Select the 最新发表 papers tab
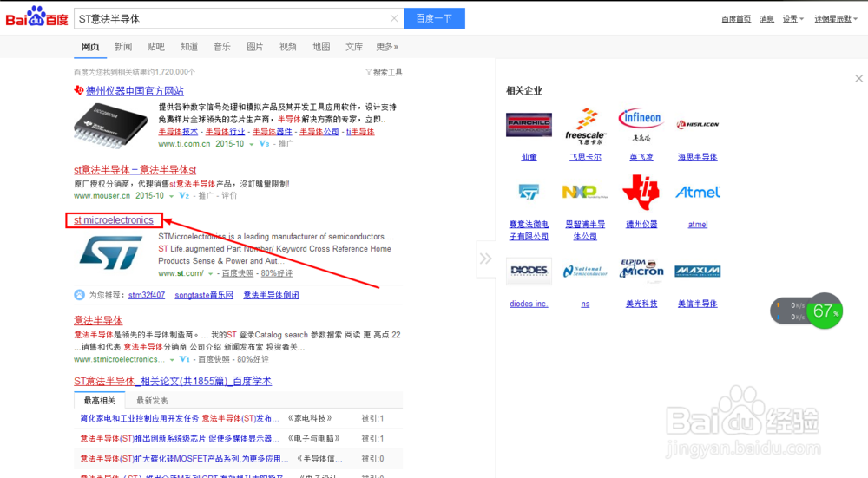 pos(152,401)
